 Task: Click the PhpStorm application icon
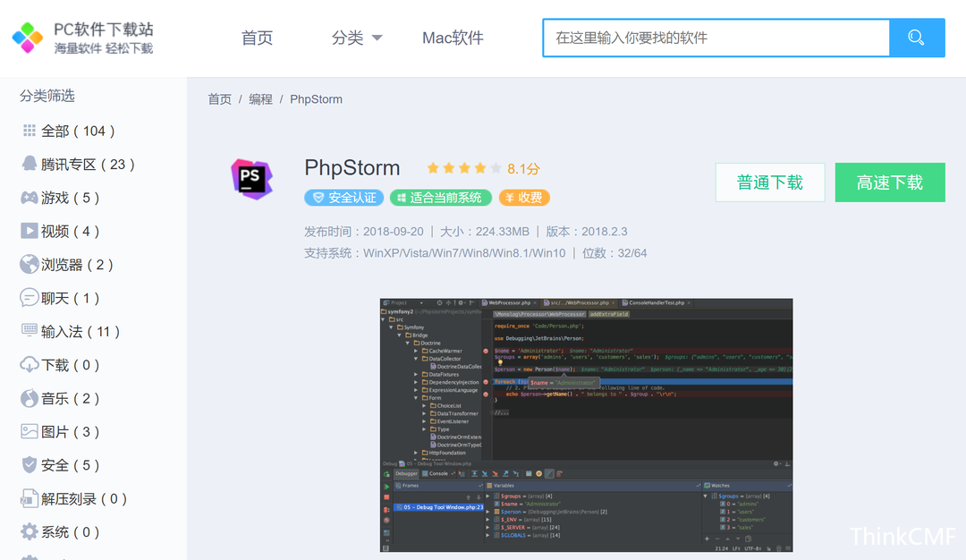click(251, 178)
